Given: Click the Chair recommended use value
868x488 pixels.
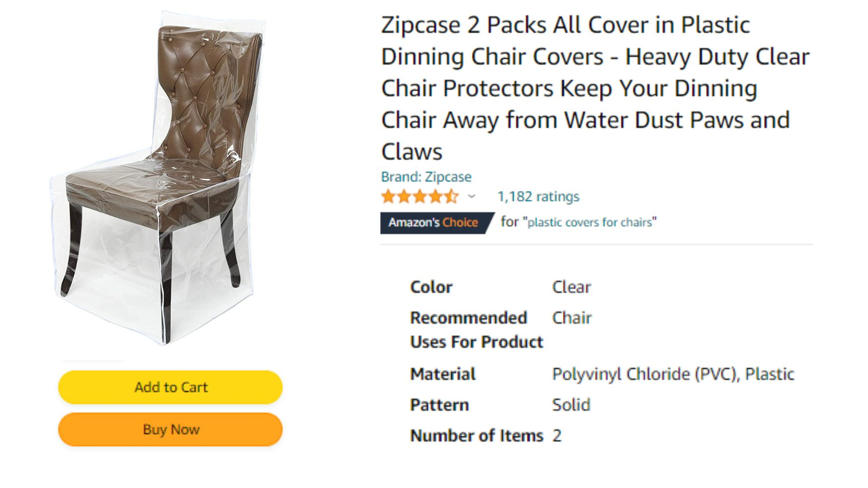Looking at the screenshot, I should [572, 318].
